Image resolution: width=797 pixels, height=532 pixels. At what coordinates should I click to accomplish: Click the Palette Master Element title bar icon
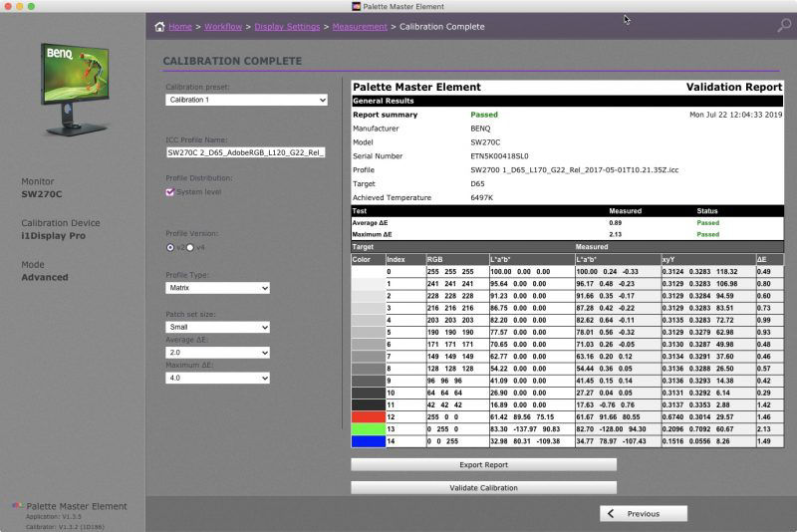[x=357, y=6]
